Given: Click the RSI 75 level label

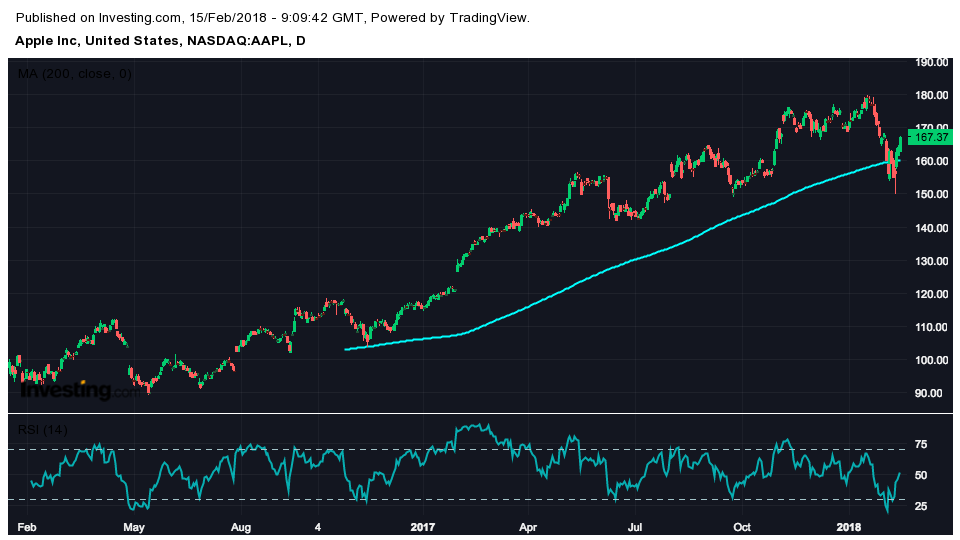Looking at the screenshot, I should pos(920,444).
